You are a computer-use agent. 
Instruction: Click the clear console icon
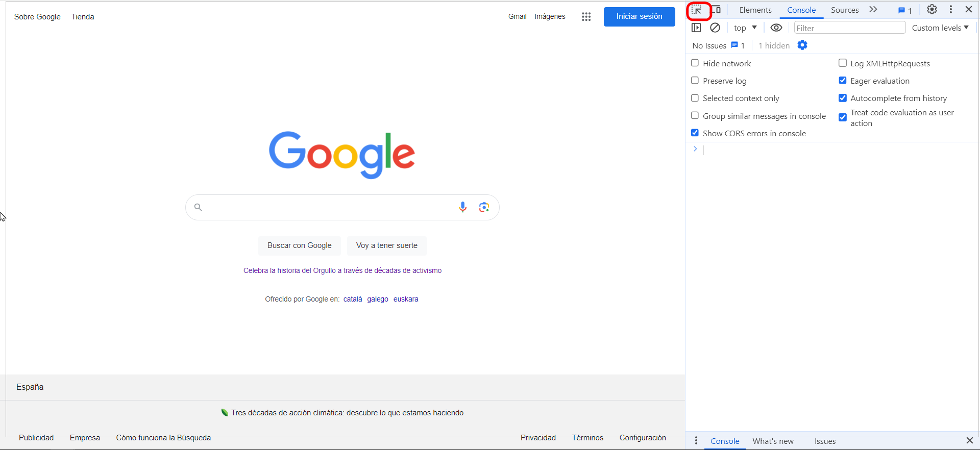[715, 28]
